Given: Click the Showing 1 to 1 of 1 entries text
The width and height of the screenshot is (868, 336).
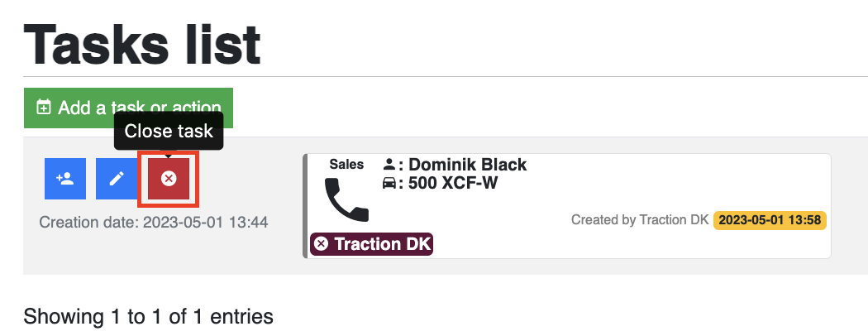Looking at the screenshot, I should coord(148,317).
